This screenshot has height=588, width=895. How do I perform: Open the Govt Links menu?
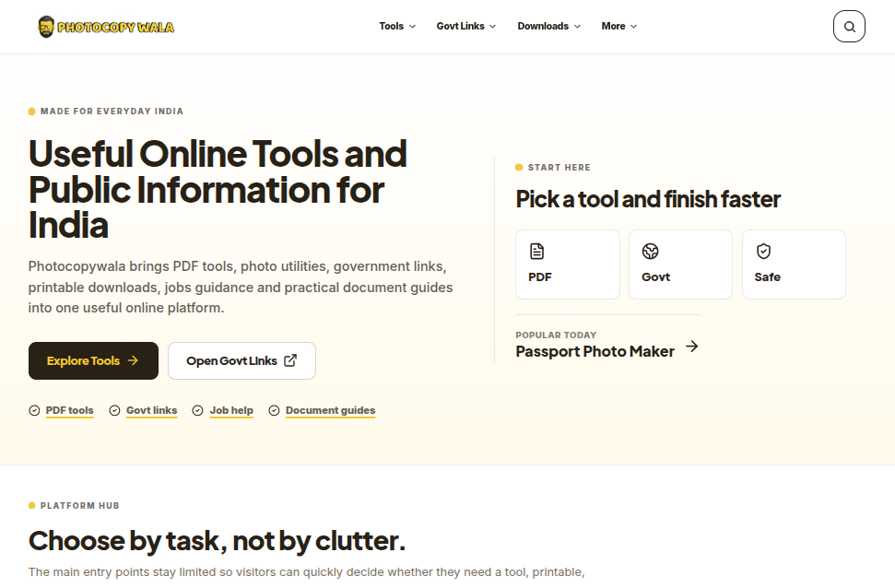pos(466,26)
